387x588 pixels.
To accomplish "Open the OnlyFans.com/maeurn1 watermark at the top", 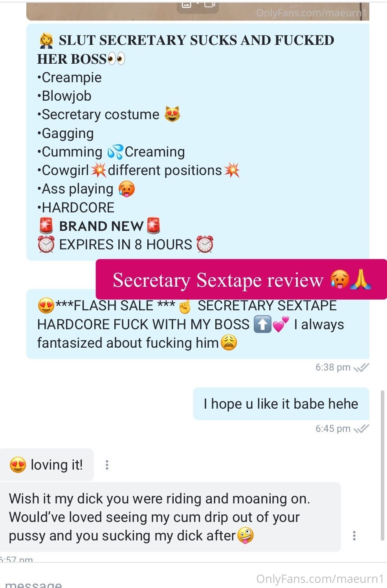I will tap(311, 13).
